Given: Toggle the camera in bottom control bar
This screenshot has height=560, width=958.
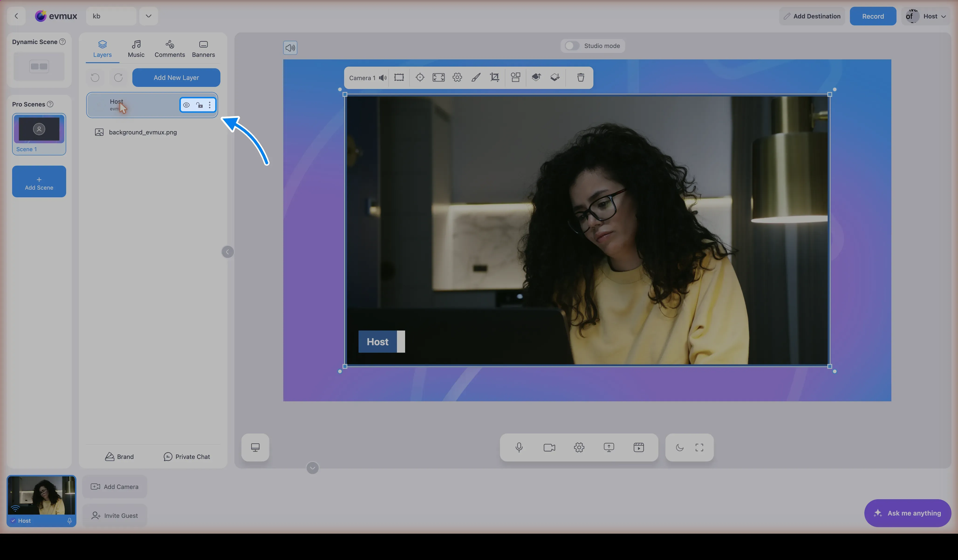Looking at the screenshot, I should coord(549,447).
